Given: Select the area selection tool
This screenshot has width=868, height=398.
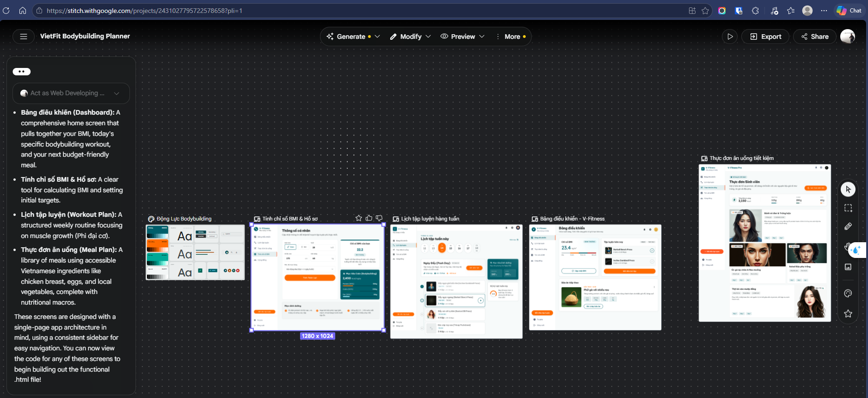Looking at the screenshot, I should click(x=848, y=208).
